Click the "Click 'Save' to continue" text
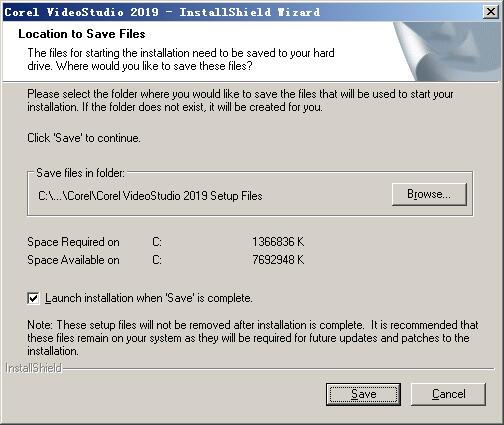This screenshot has width=504, height=425. pos(84,138)
